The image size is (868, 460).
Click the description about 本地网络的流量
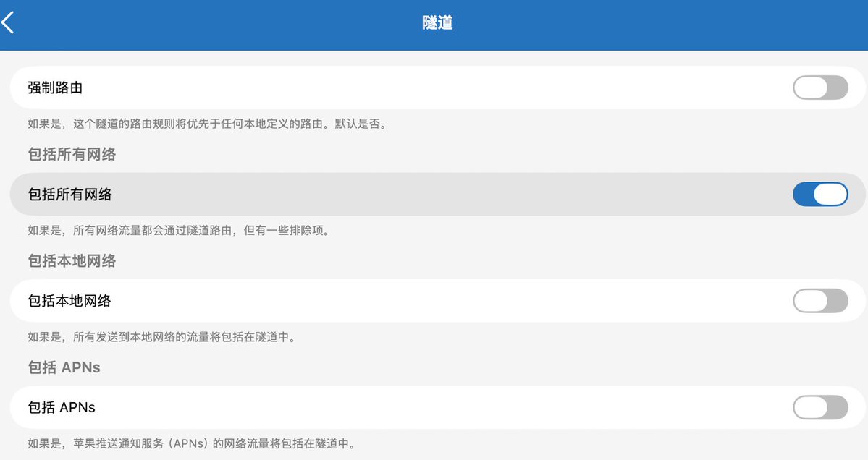click(161, 337)
